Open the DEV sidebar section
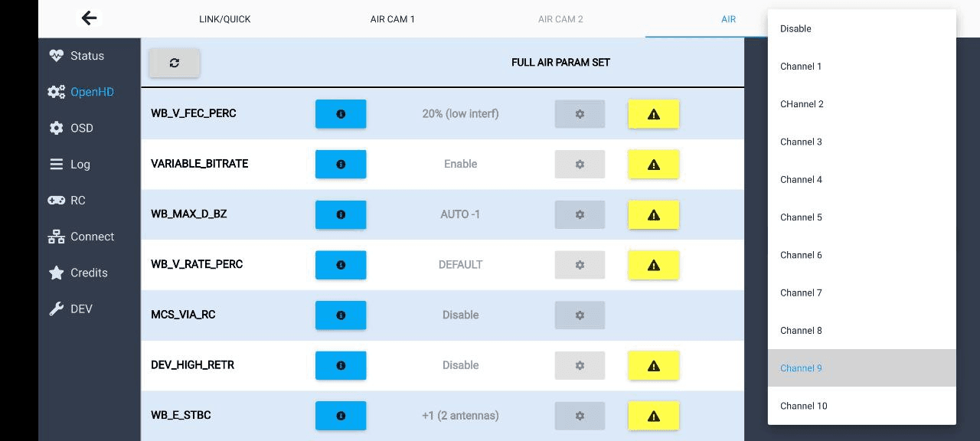Image resolution: width=980 pixels, height=441 pixels. [x=81, y=309]
